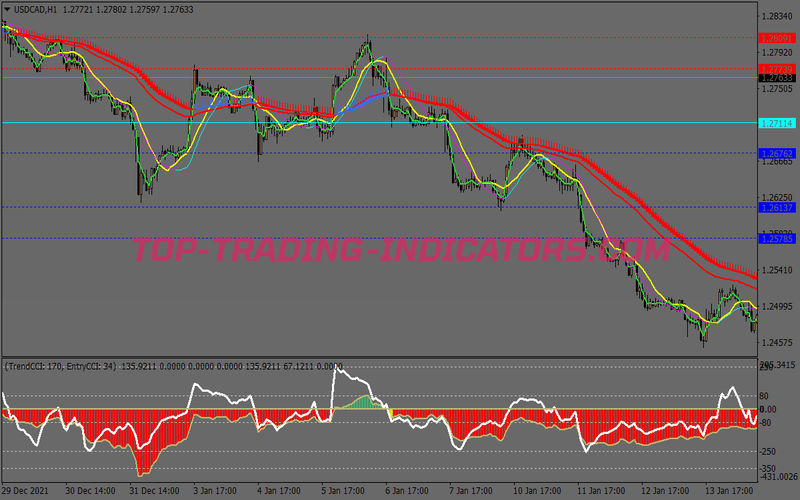Select the blue 1.25785 level label
The height and width of the screenshot is (500, 800).
tap(777, 238)
